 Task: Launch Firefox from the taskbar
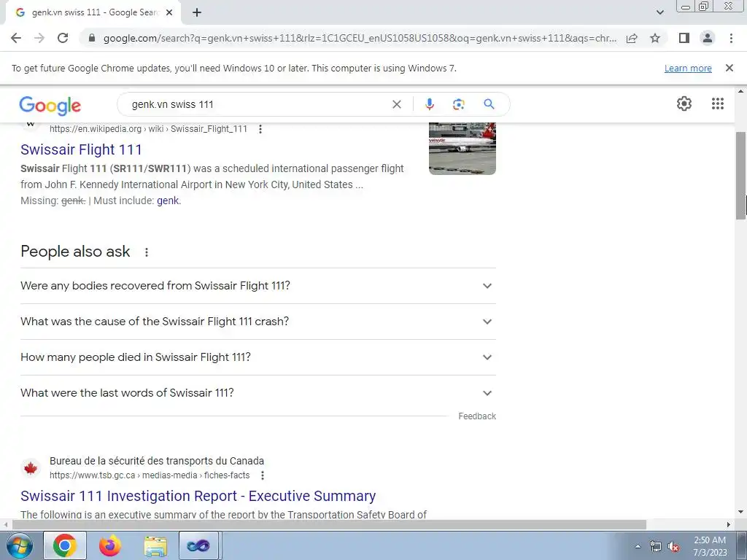pyautogui.click(x=110, y=545)
